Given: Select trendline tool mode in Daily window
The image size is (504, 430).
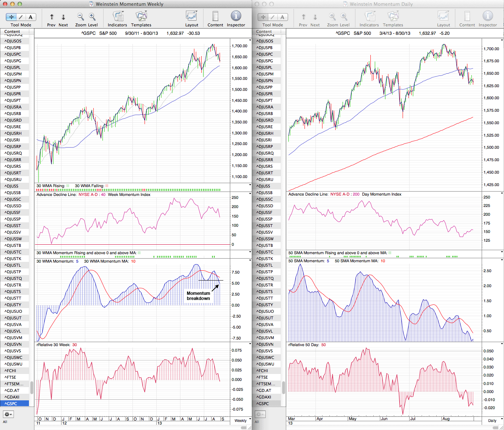Looking at the screenshot, I should pyautogui.click(x=273, y=17).
